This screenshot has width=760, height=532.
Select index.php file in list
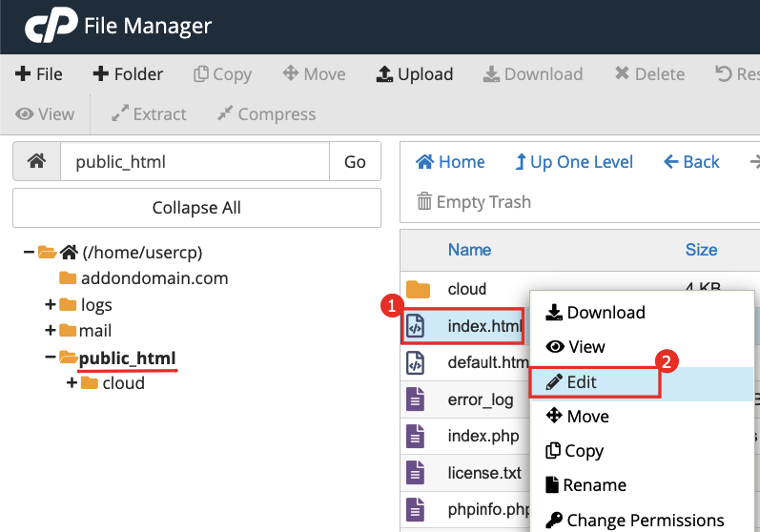[483, 436]
